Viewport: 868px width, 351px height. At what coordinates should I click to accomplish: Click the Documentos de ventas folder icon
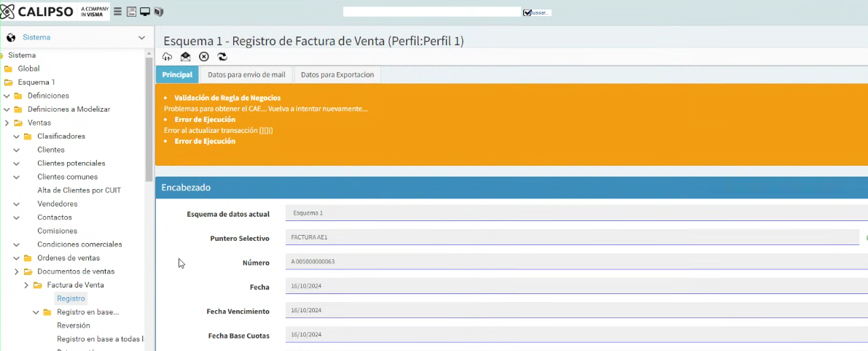[x=28, y=271]
